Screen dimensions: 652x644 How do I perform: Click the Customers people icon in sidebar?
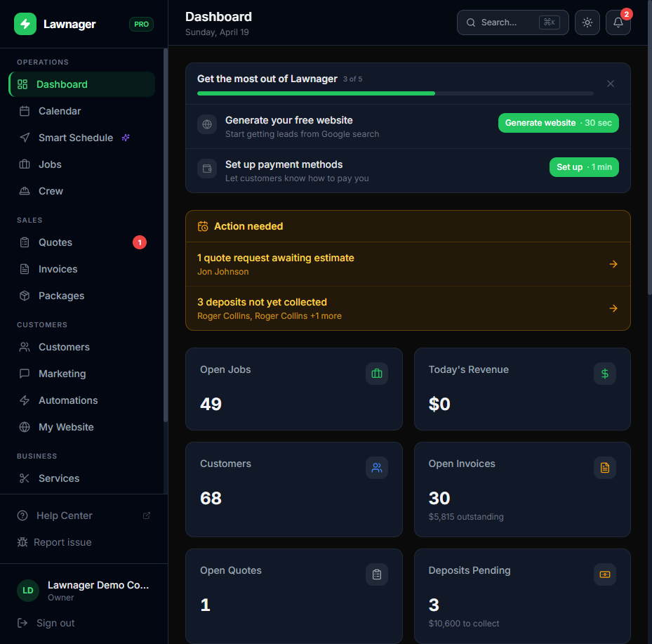coord(25,347)
